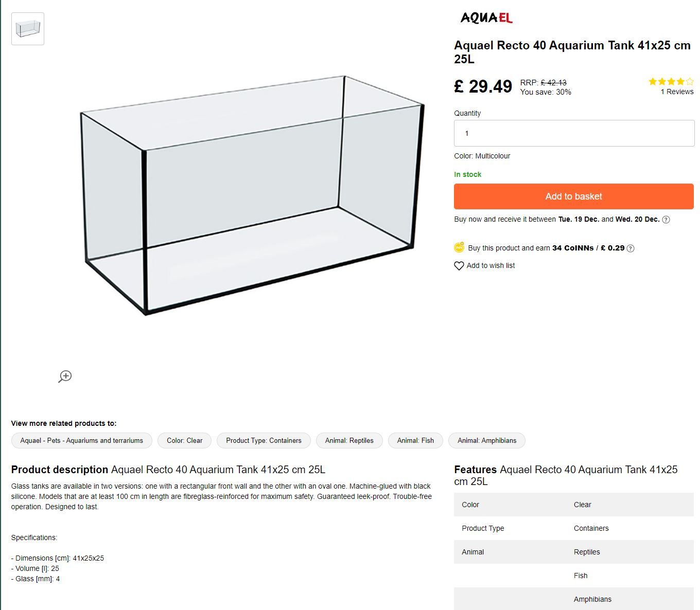
Task: Open the Animal: Amphibians tag
Action: click(487, 440)
